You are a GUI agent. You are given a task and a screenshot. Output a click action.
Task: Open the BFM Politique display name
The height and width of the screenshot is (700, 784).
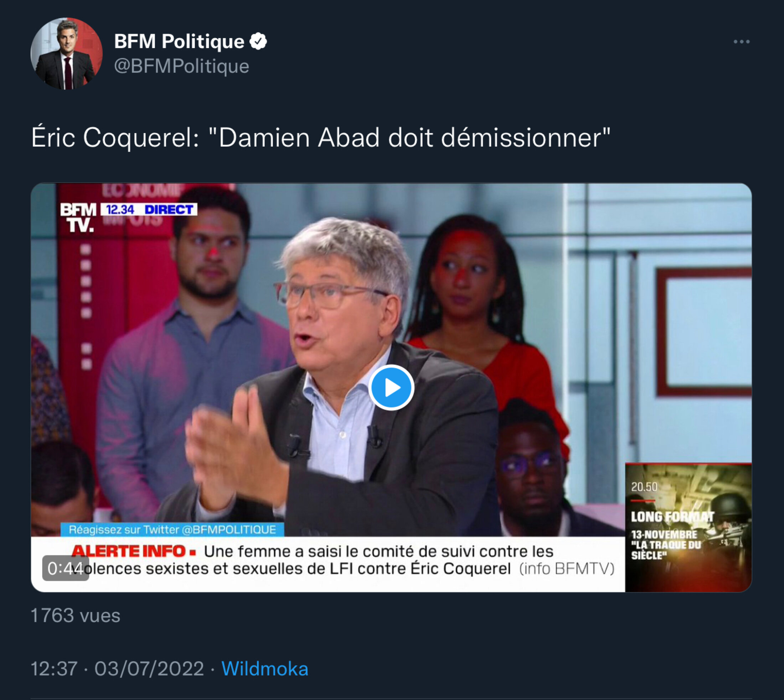pyautogui.click(x=179, y=41)
